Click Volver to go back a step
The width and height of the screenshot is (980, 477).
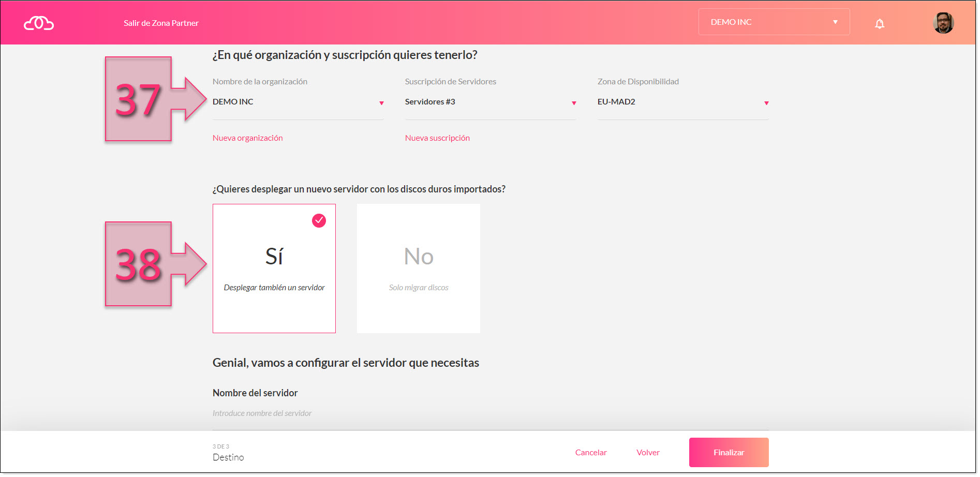pyautogui.click(x=648, y=452)
